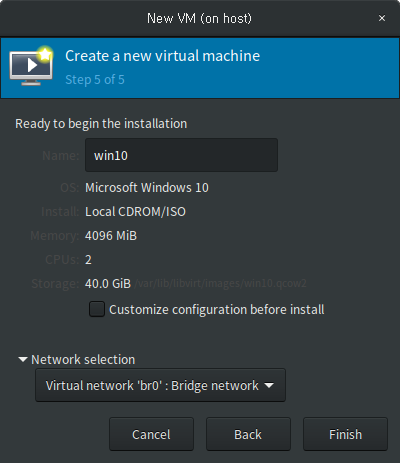Click the '40.0 GiB' storage value
This screenshot has height=463, width=400.
click(108, 284)
